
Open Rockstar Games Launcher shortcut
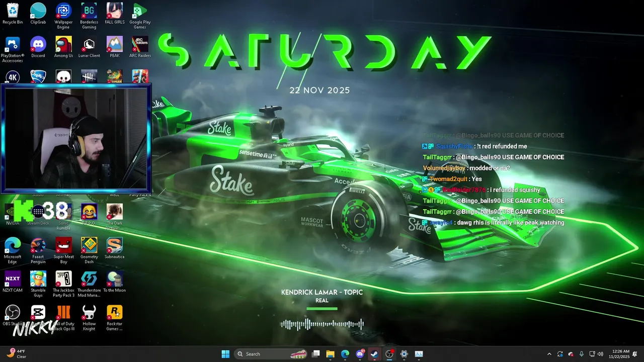(115, 318)
